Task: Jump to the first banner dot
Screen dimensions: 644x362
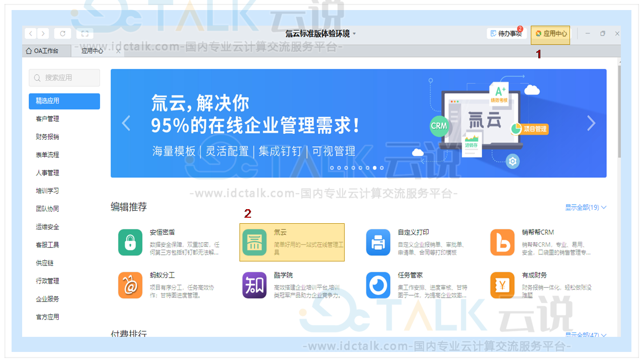Action: [332, 168]
